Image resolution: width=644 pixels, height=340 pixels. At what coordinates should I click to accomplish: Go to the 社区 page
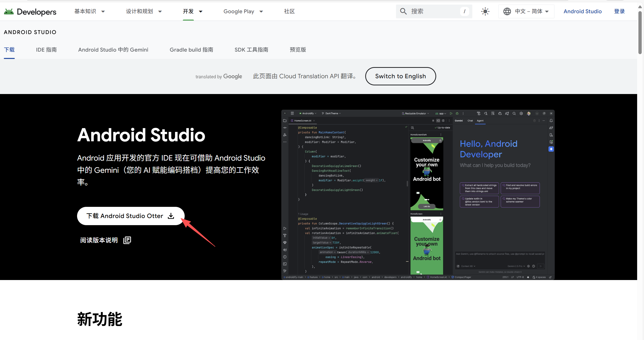pyautogui.click(x=289, y=11)
